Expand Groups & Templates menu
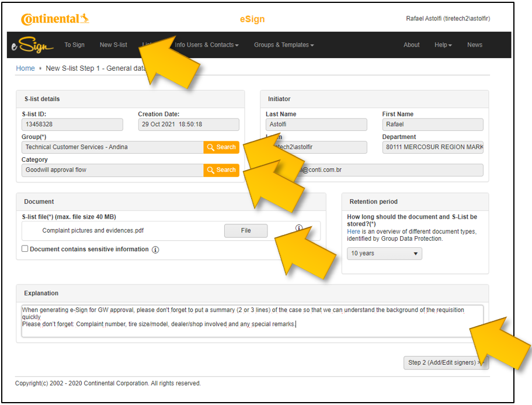This screenshot has height=405, width=532. (284, 45)
